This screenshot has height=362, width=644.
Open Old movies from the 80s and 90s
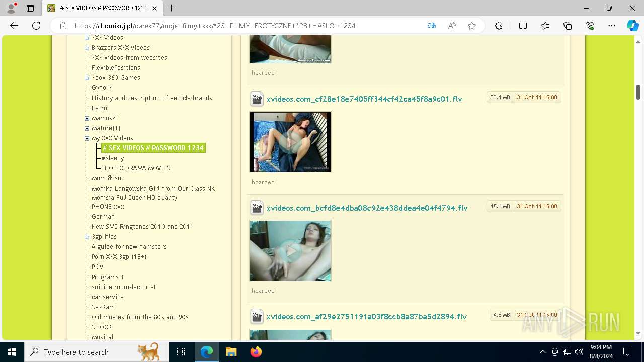[140, 317]
